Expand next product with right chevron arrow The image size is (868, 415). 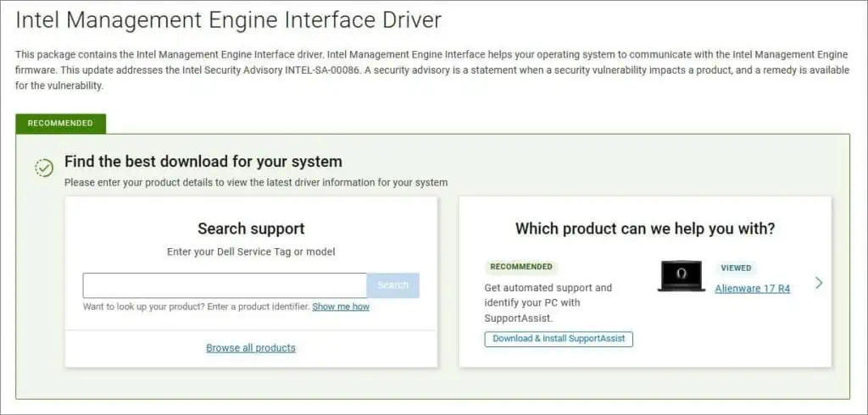click(818, 283)
